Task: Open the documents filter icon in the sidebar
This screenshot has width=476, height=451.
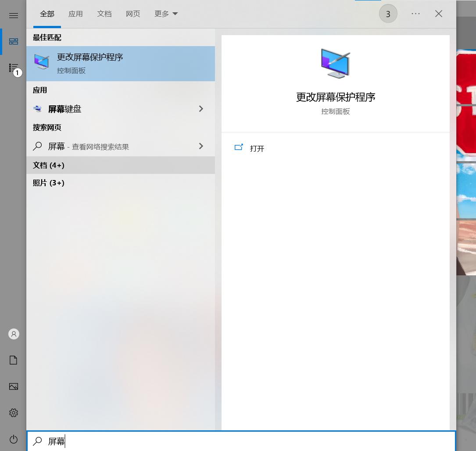Action: coord(13,360)
